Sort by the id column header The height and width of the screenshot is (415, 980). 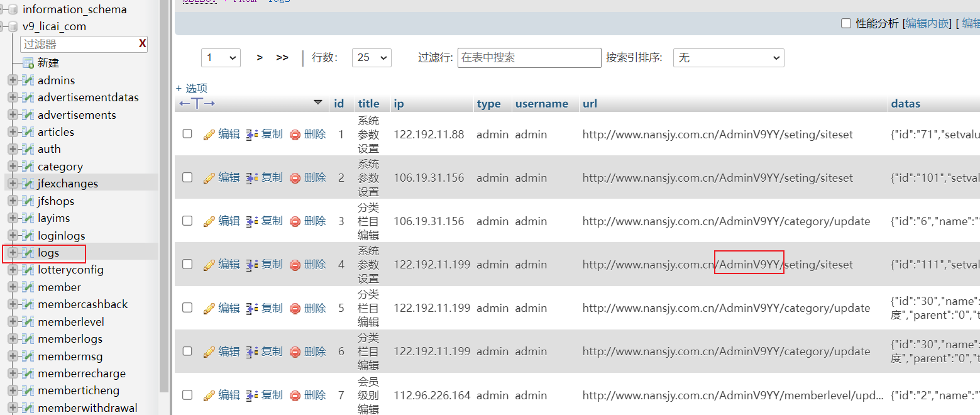pyautogui.click(x=339, y=104)
